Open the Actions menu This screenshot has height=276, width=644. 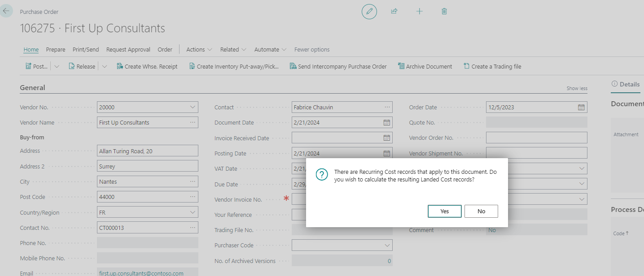[199, 50]
